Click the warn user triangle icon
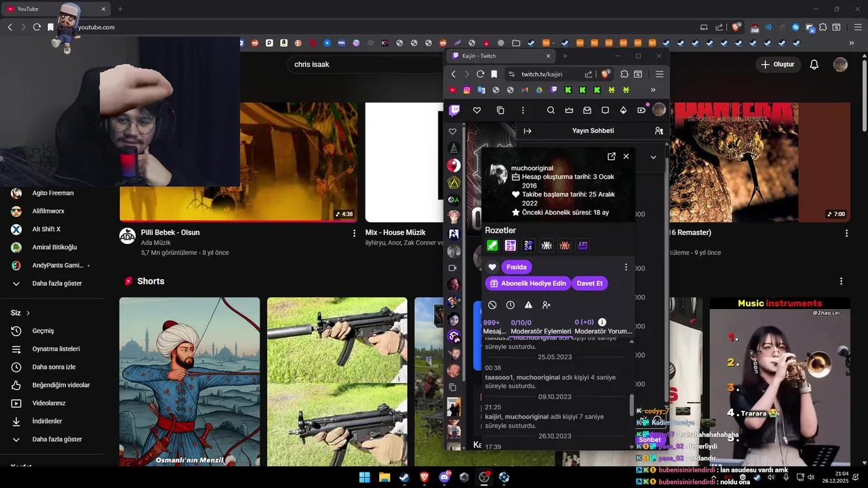The image size is (868, 488). [528, 306]
